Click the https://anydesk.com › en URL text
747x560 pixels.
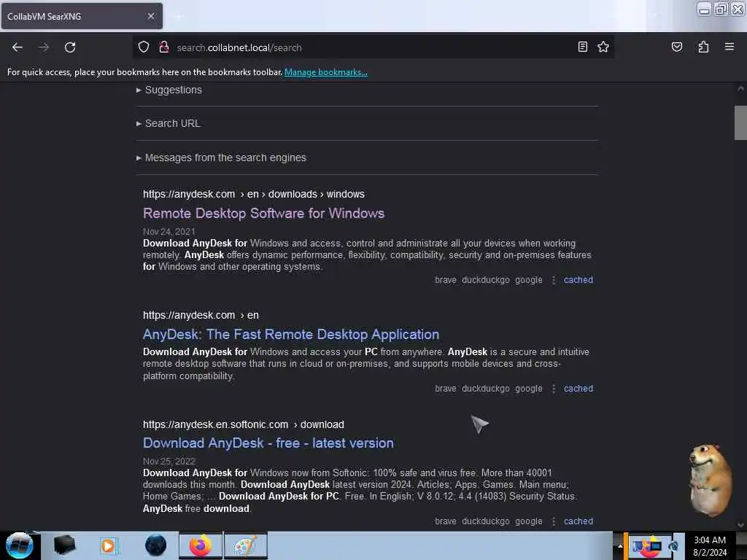(x=201, y=315)
